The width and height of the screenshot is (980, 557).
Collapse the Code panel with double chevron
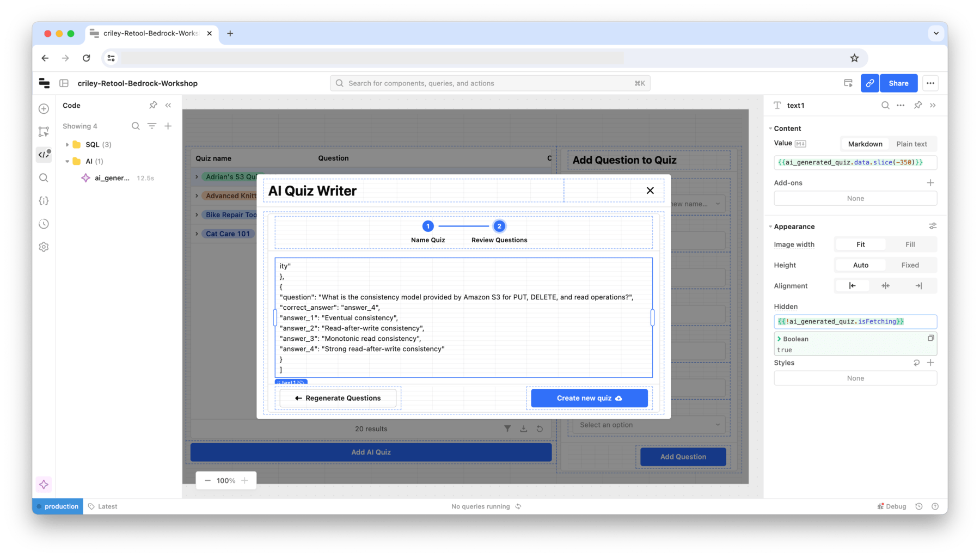[168, 105]
